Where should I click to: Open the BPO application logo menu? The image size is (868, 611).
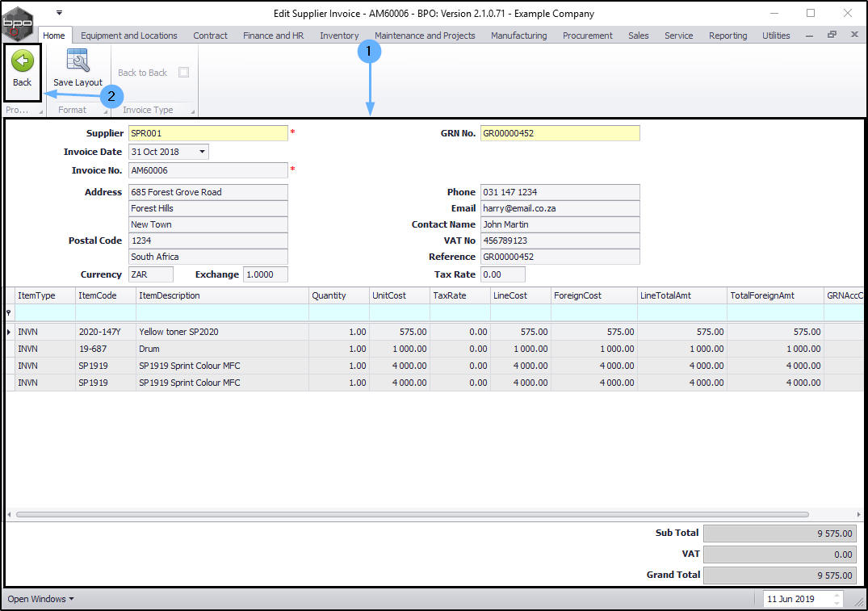point(19,24)
